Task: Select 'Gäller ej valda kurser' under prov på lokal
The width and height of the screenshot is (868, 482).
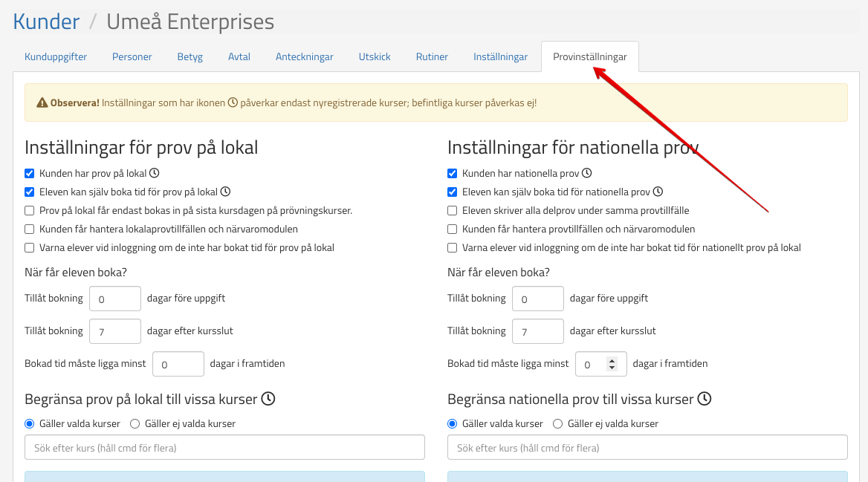Action: point(135,424)
